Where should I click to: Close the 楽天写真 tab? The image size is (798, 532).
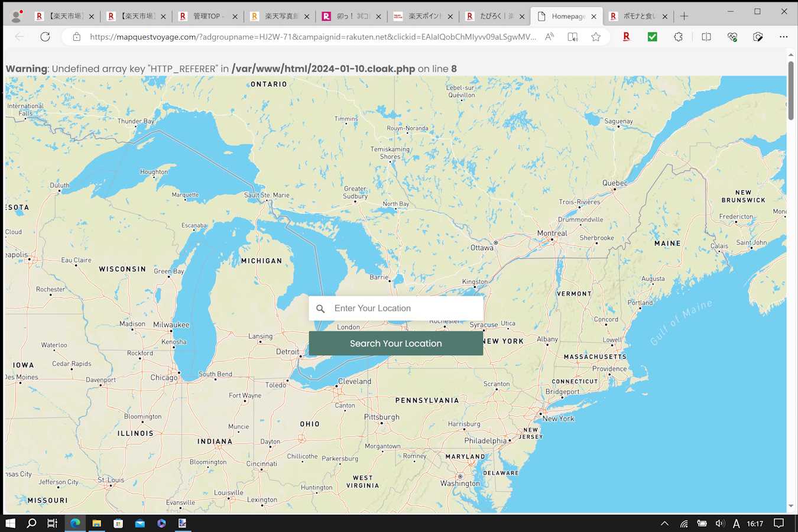tap(307, 17)
